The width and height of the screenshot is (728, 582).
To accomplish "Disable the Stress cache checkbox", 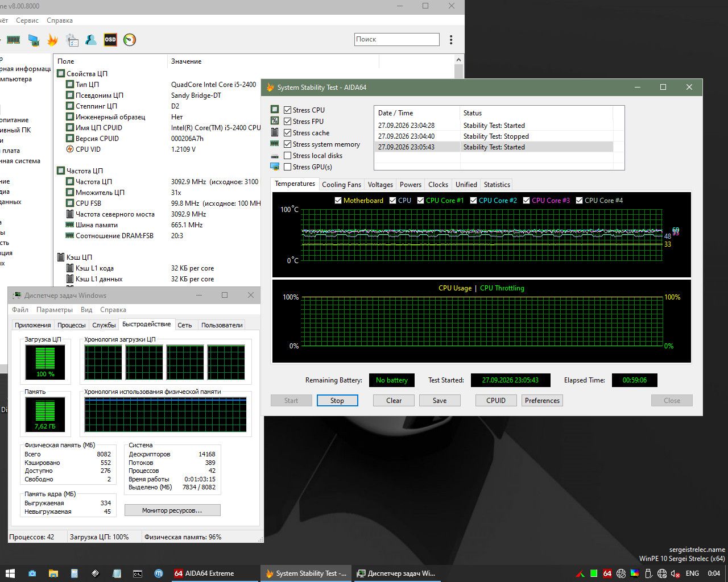I will coord(288,133).
